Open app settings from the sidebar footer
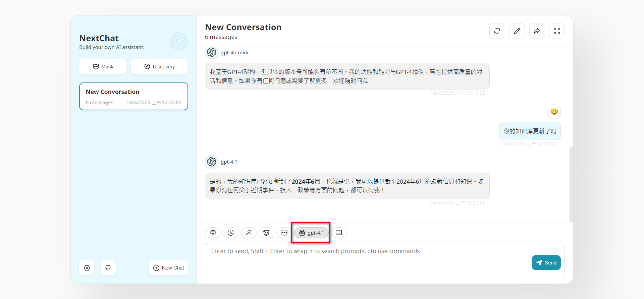The height and width of the screenshot is (299, 644). [87, 268]
